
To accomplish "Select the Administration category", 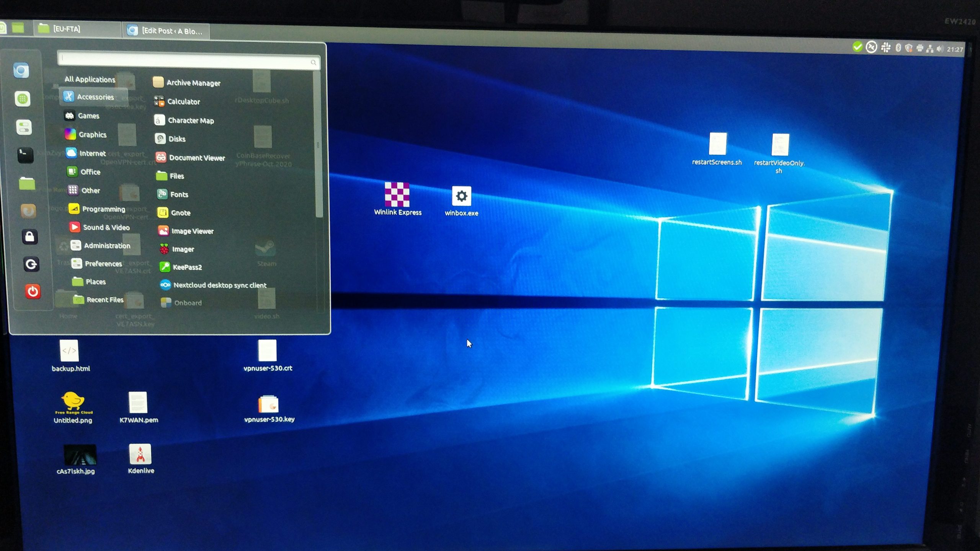I will click(x=101, y=245).
